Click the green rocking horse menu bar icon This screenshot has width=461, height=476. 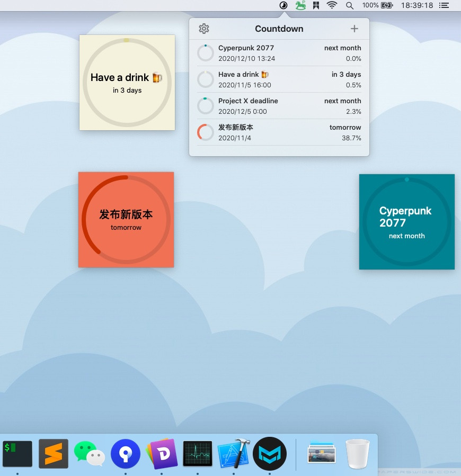pyautogui.click(x=300, y=5)
